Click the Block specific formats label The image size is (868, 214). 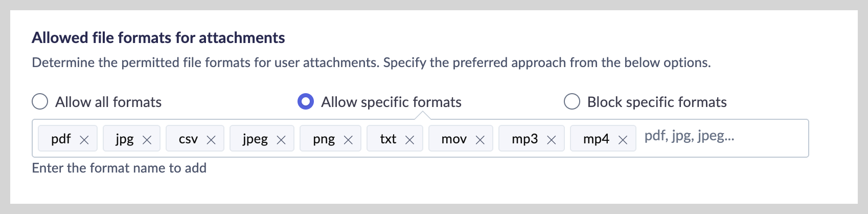click(657, 102)
